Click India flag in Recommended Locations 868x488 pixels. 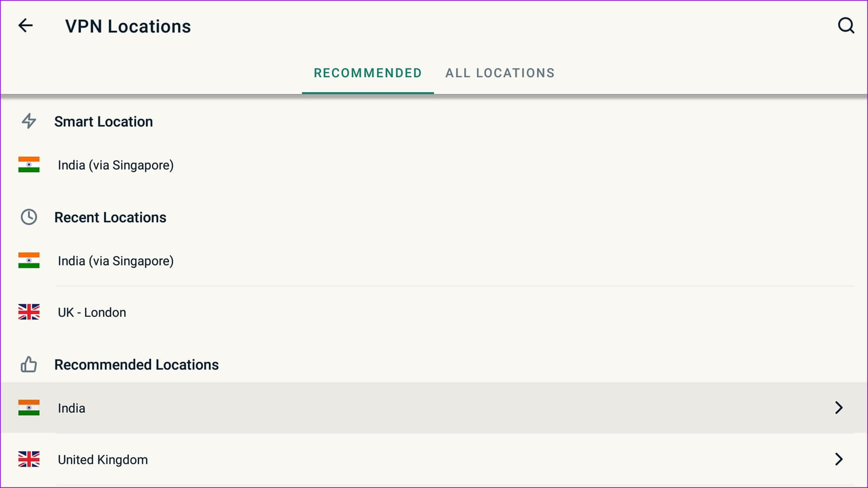pos(29,407)
